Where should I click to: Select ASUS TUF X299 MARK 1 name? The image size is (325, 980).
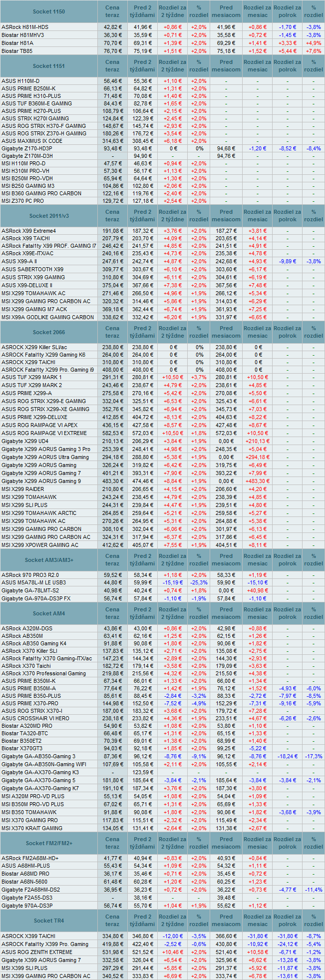31,377
